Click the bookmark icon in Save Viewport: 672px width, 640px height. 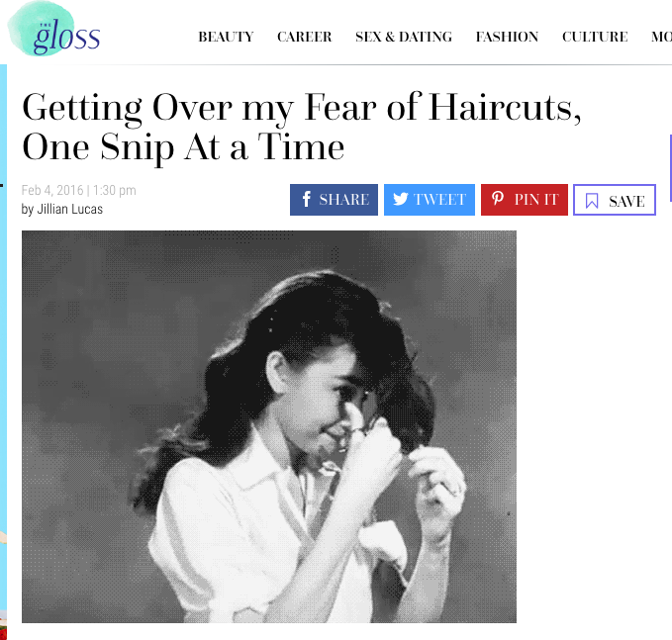[592, 201]
